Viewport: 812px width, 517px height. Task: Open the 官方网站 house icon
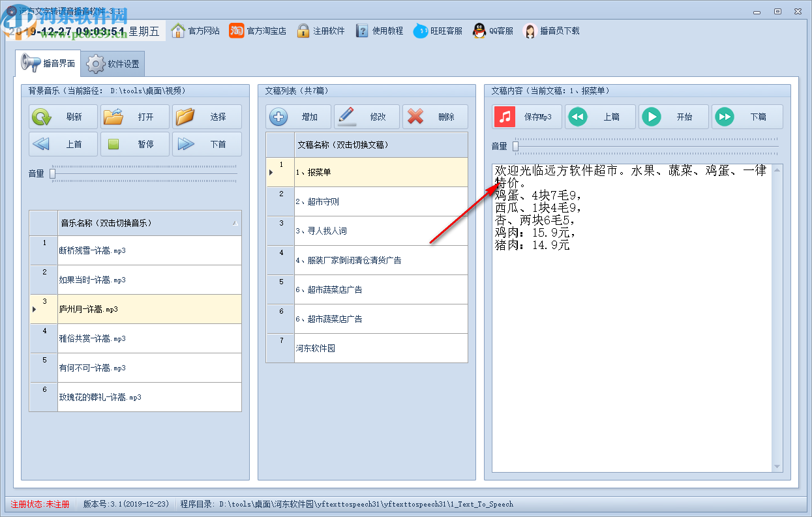tap(178, 31)
